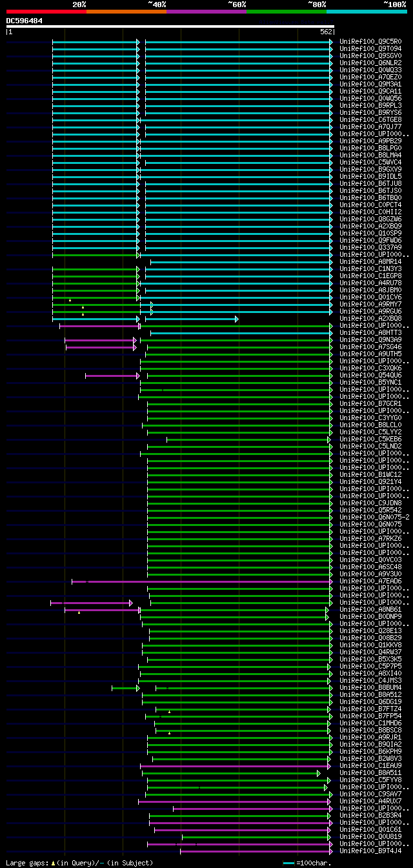
Task: Click the white query sequence bar under DC596484
Action: [170, 26]
